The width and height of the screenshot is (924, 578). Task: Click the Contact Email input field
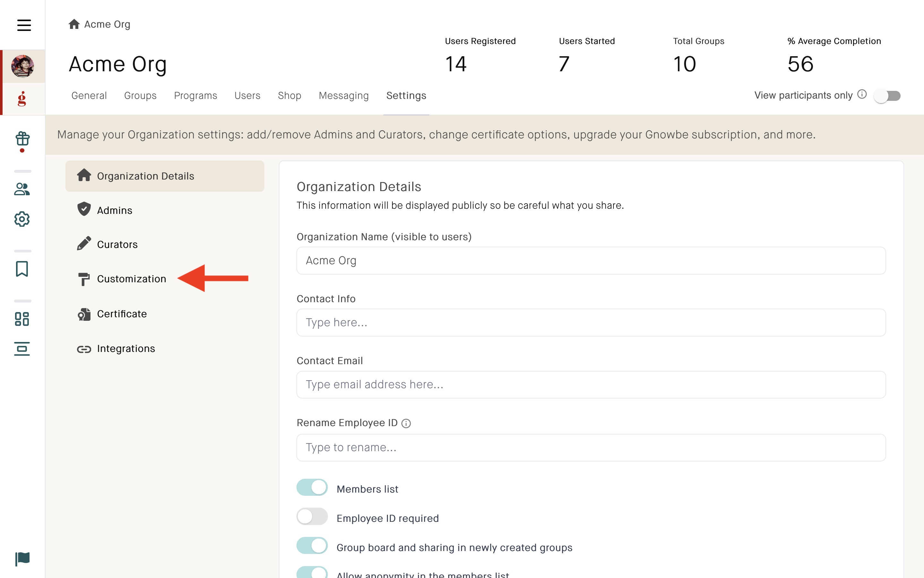(591, 384)
